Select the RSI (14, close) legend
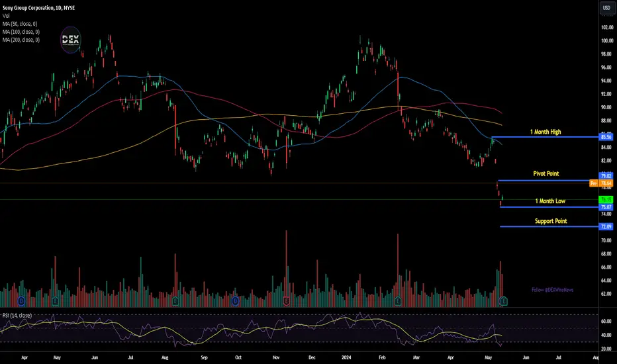Image resolution: width=617 pixels, height=364 pixels. (x=17, y=316)
